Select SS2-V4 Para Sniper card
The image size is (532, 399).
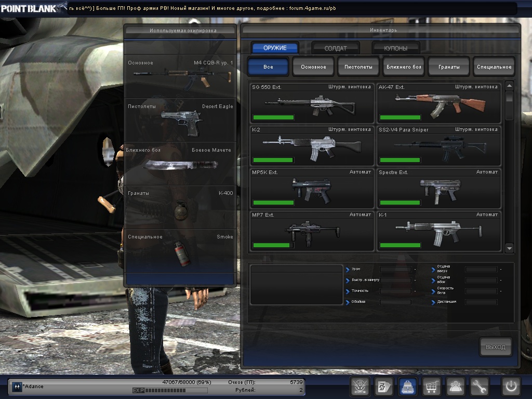(x=438, y=146)
